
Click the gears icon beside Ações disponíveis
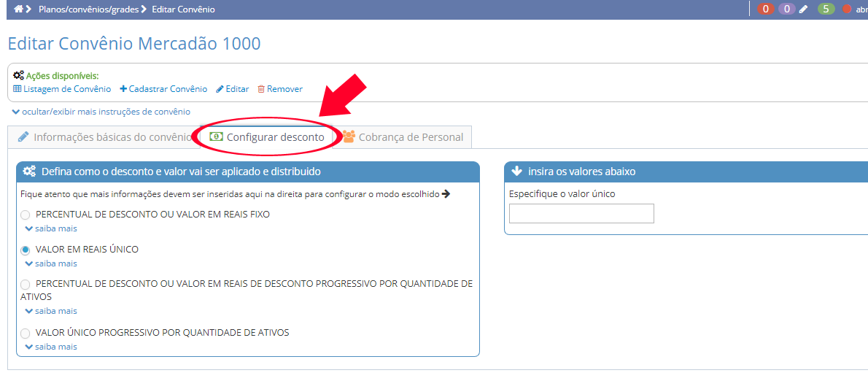click(18, 75)
